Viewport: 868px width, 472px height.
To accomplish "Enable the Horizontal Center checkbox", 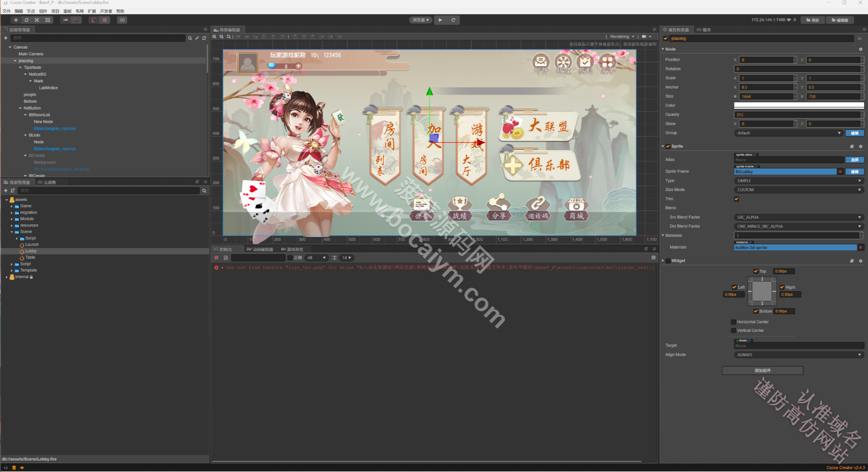I will [x=733, y=322].
